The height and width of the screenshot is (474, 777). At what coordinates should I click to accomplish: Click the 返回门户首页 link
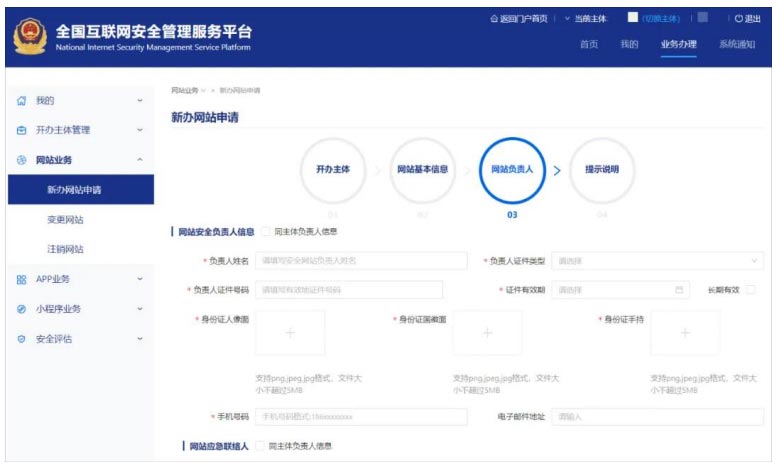point(518,18)
